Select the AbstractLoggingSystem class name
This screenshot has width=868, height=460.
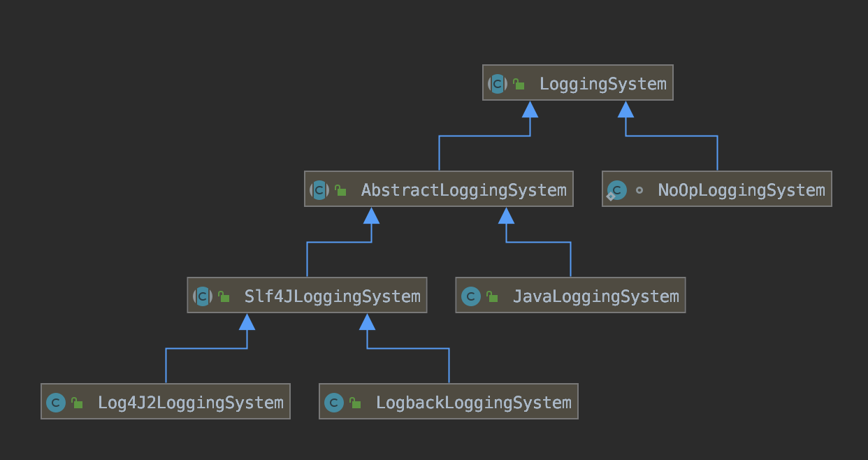[x=464, y=190]
